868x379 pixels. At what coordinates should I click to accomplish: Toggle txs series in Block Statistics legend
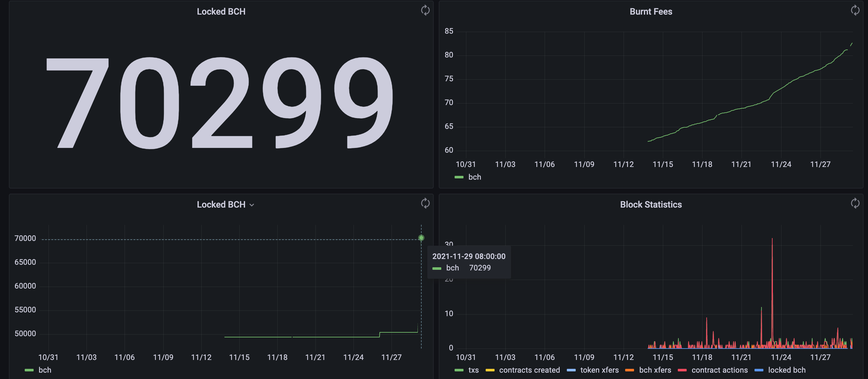pyautogui.click(x=473, y=370)
